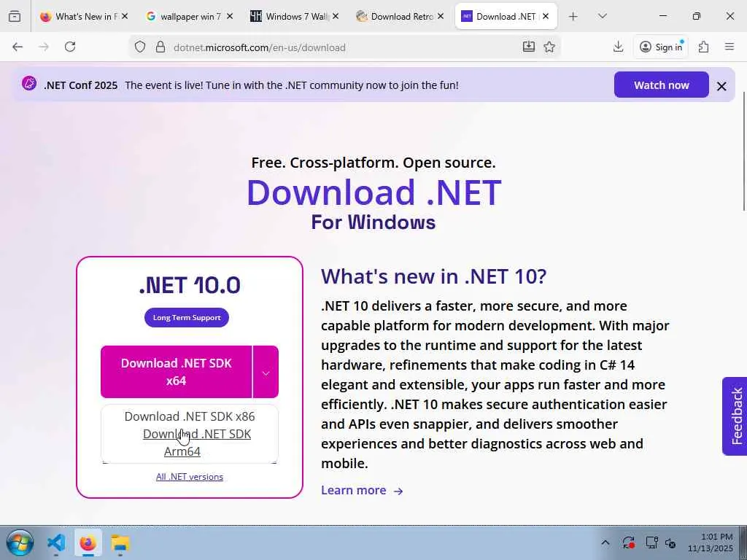The height and width of the screenshot is (560, 747).
Task: Click the Long Term Support badge
Action: click(x=187, y=318)
